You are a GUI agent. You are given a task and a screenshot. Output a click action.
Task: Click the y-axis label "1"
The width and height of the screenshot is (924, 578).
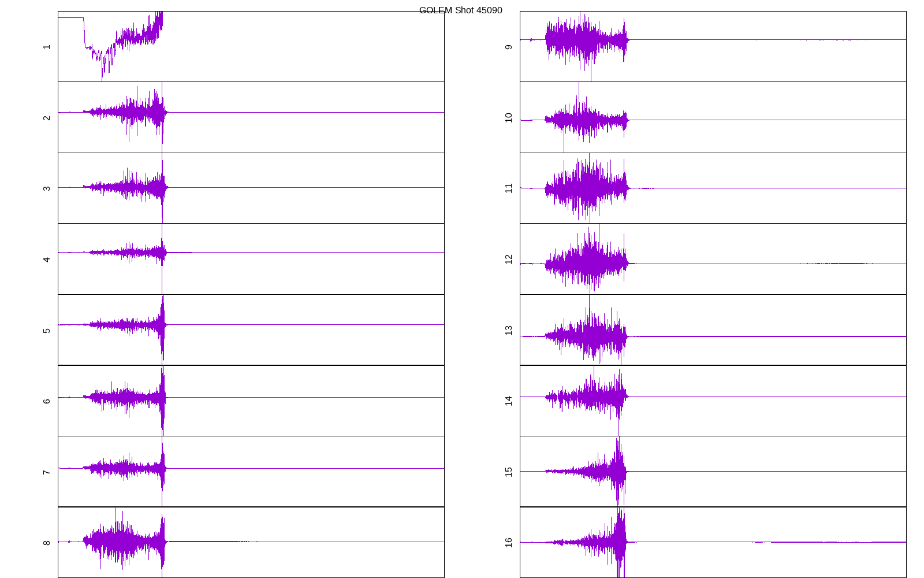pos(47,47)
